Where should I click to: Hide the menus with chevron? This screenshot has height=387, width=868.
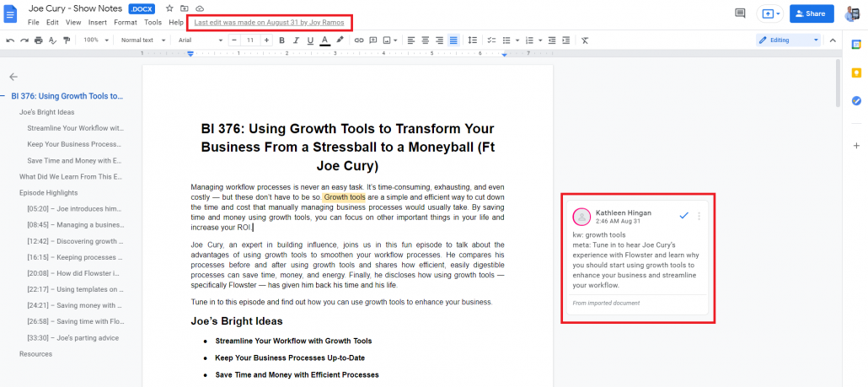(x=832, y=40)
